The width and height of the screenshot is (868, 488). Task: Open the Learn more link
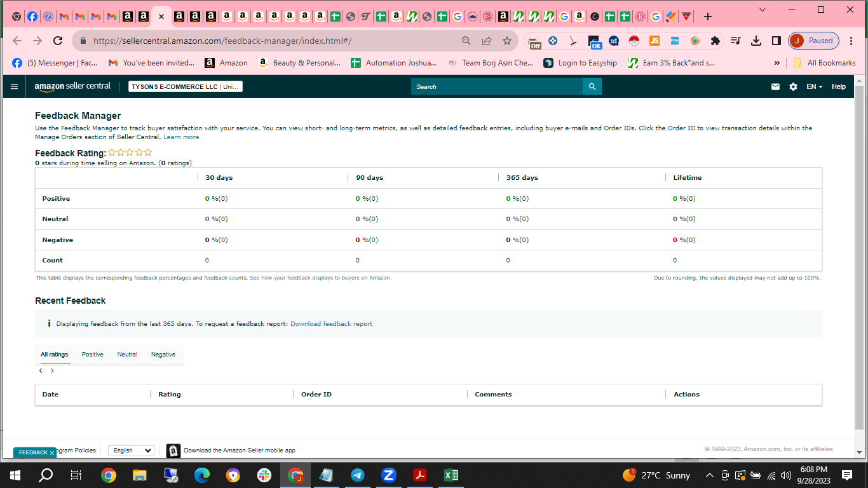181,137
